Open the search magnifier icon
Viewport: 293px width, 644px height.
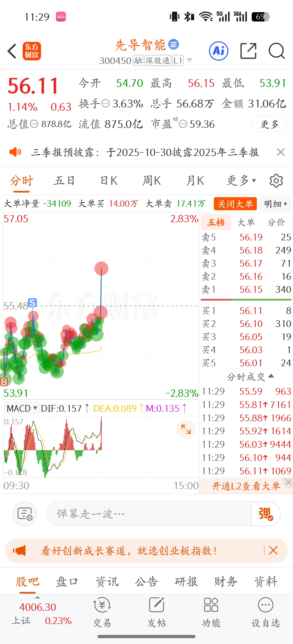pos(277,51)
